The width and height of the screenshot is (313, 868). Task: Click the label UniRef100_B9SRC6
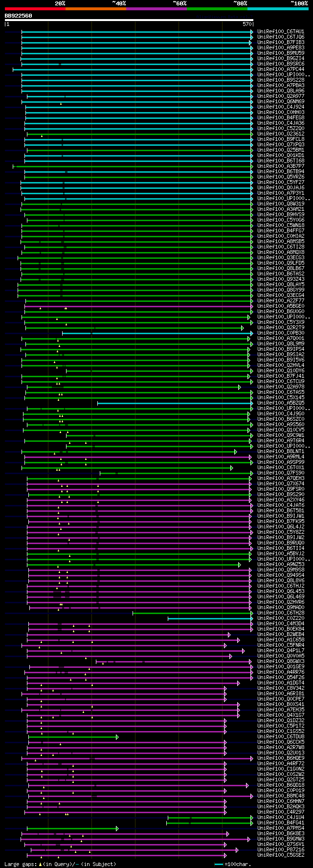click(x=281, y=64)
